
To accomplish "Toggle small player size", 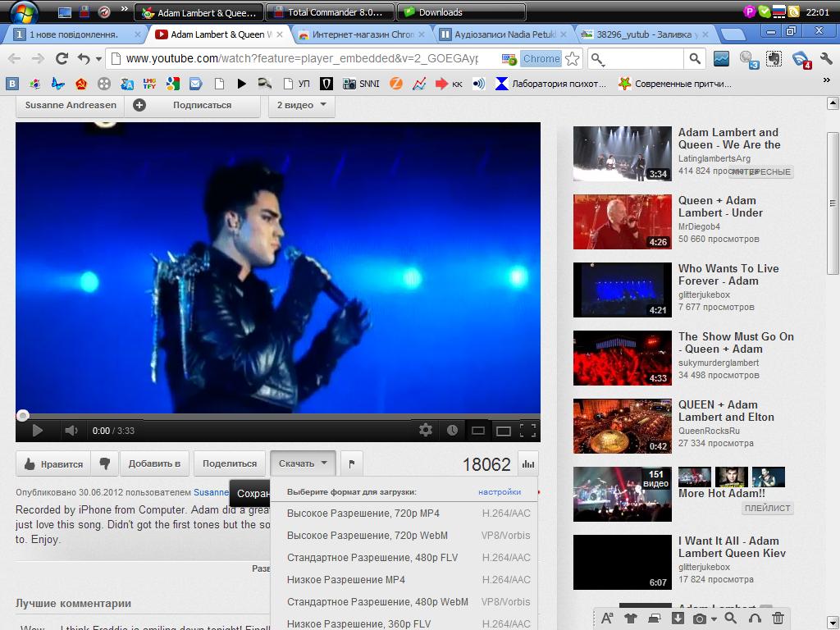I will pos(478,430).
